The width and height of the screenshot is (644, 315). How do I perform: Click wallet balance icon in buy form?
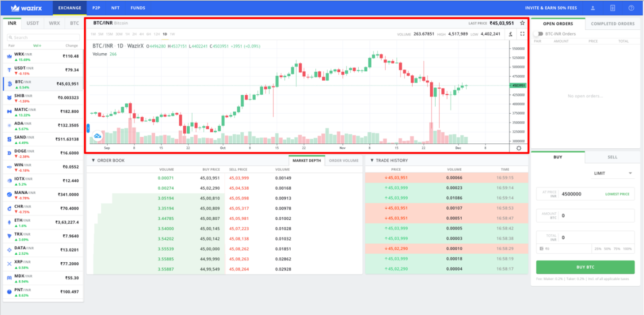(541, 249)
